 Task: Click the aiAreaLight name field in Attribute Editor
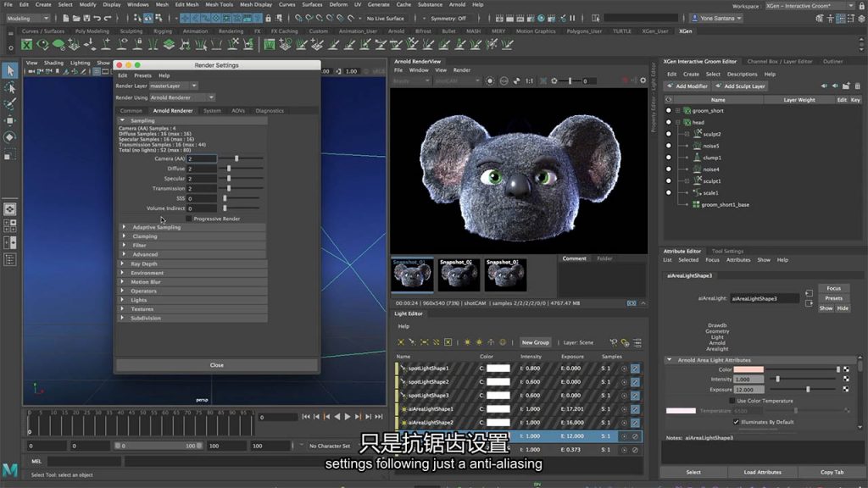(x=765, y=299)
